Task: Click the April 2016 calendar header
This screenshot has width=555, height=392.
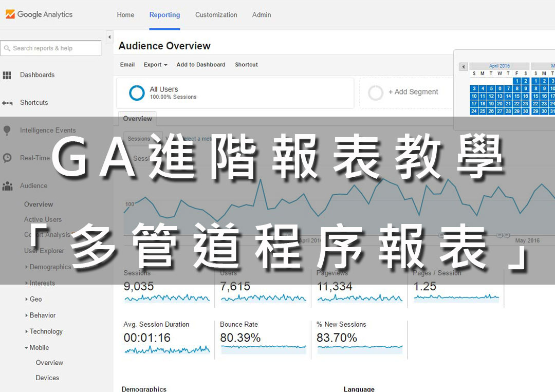Action: point(499,66)
